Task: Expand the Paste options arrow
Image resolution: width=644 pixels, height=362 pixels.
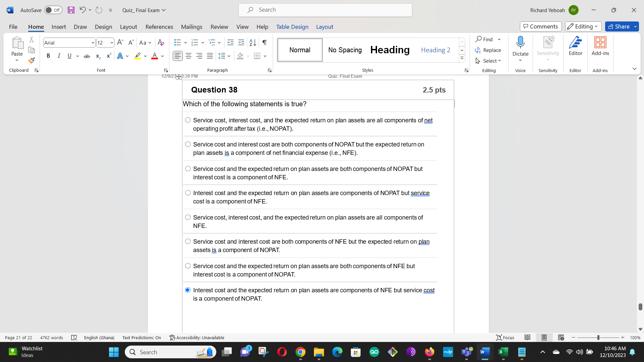Action: [x=17, y=60]
